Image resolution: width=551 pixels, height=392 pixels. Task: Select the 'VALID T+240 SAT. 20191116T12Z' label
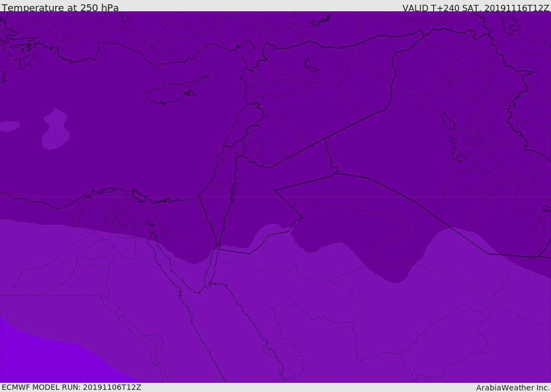pos(476,8)
